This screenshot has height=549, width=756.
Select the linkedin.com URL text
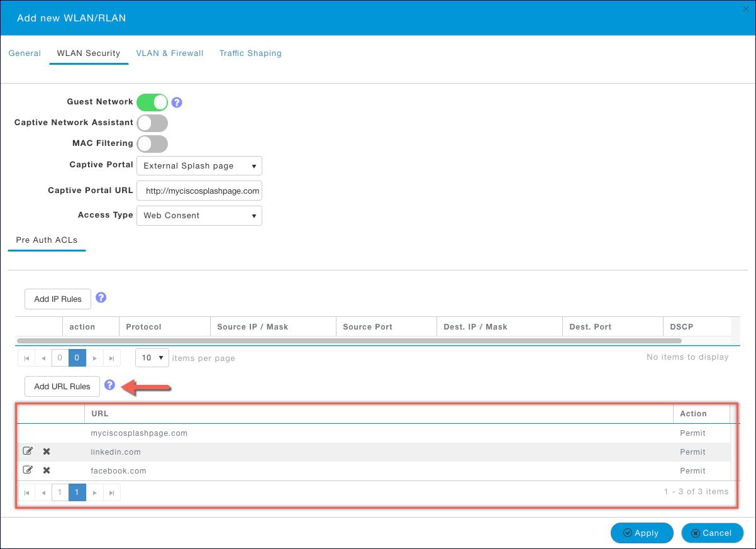pos(116,452)
